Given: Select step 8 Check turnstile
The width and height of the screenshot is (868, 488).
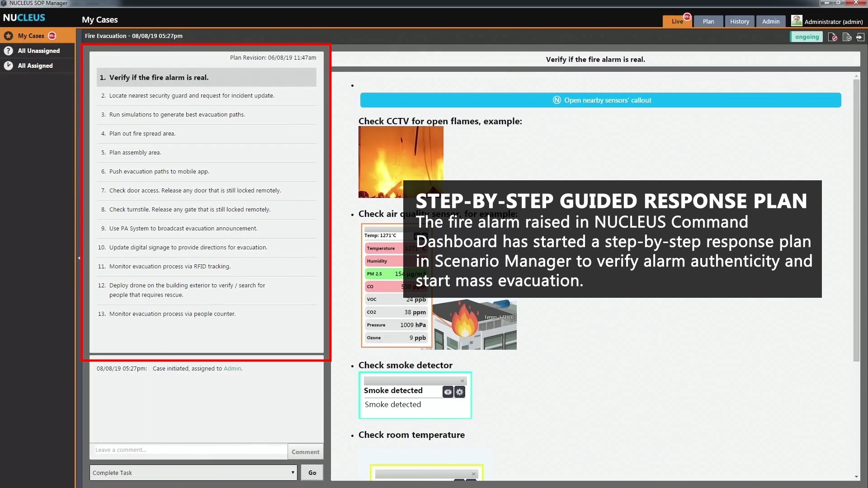Looking at the screenshot, I should (207, 210).
